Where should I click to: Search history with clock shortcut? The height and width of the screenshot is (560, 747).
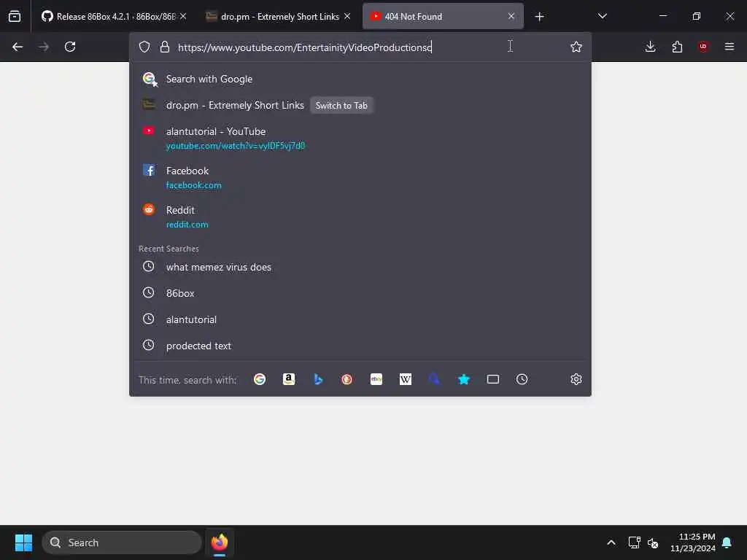pos(522,379)
